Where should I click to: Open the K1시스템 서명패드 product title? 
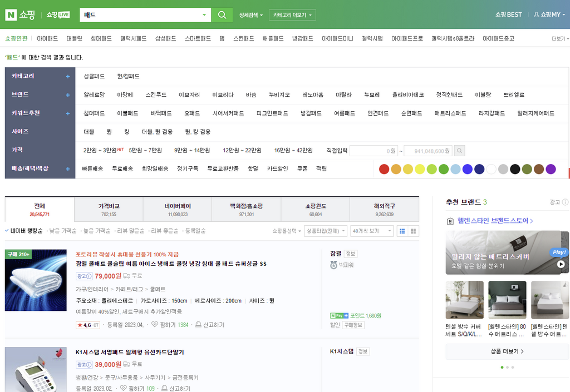coord(130,352)
